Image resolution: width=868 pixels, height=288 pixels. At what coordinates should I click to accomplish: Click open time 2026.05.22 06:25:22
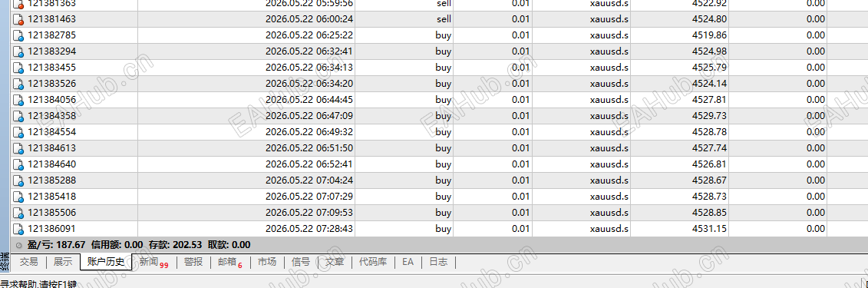click(309, 35)
